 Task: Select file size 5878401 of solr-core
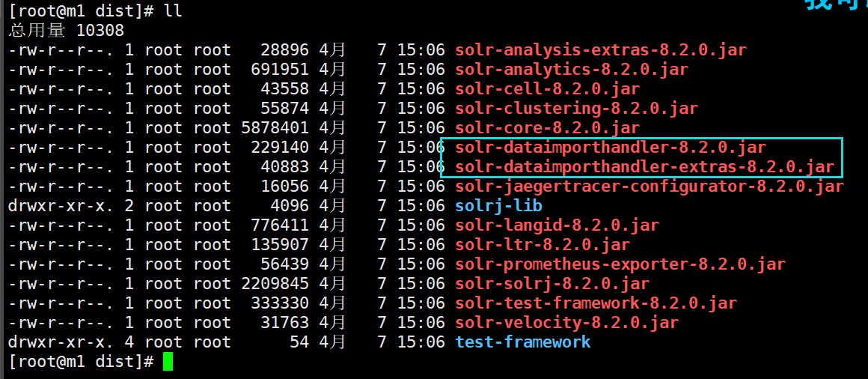tap(275, 128)
